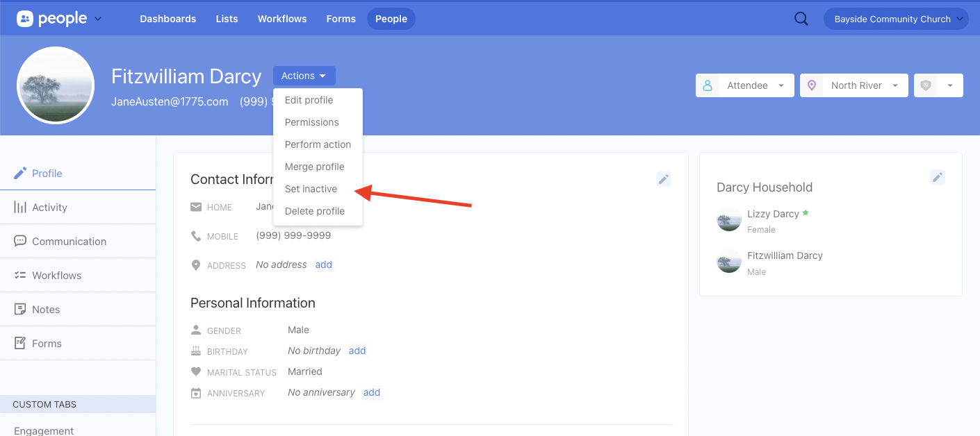Click the People app logo icon
The image size is (980, 436).
point(25,19)
